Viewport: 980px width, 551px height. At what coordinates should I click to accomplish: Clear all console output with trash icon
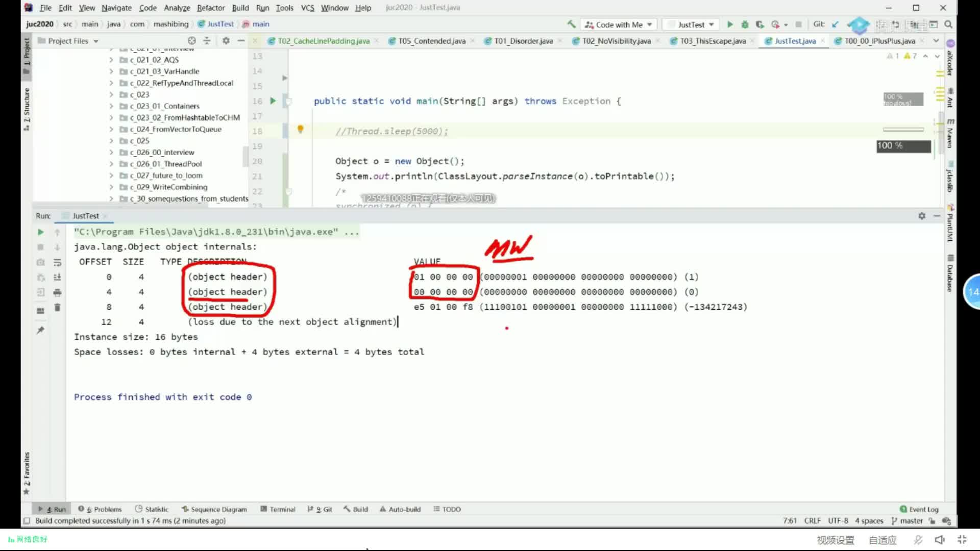point(57,307)
